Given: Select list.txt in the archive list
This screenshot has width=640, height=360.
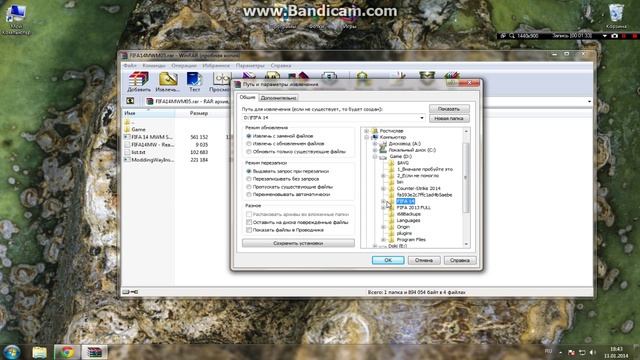Looking at the screenshot, I should tap(138, 152).
